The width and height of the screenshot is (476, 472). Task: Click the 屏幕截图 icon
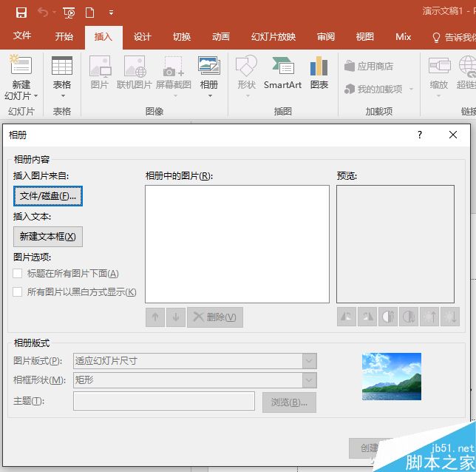point(174,66)
